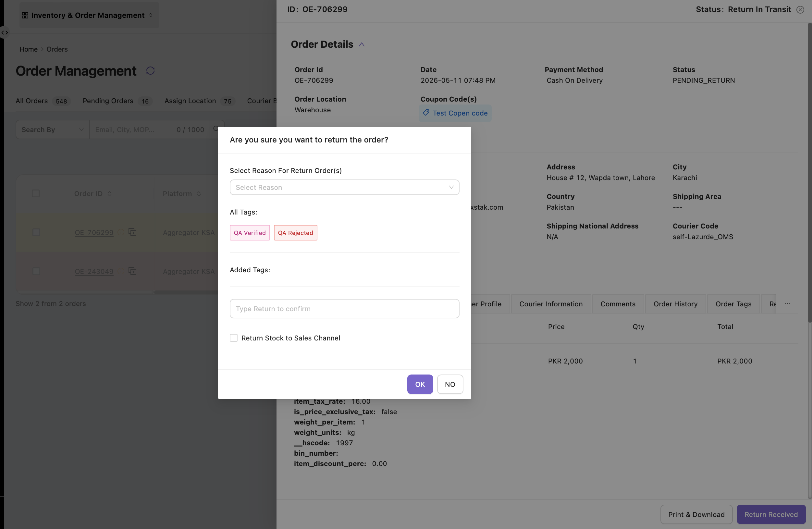Open the Courier Information tab
Screen dimensions: 812x529
(x=551, y=304)
